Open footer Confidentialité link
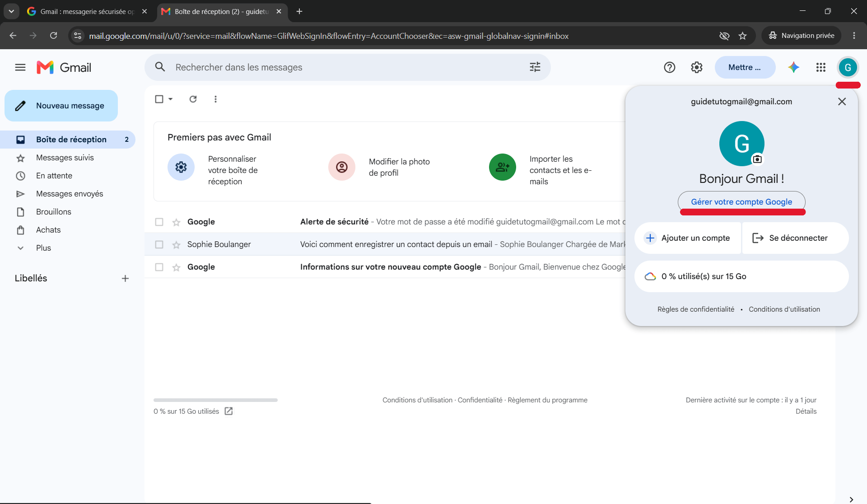The width and height of the screenshot is (867, 504). click(480, 400)
